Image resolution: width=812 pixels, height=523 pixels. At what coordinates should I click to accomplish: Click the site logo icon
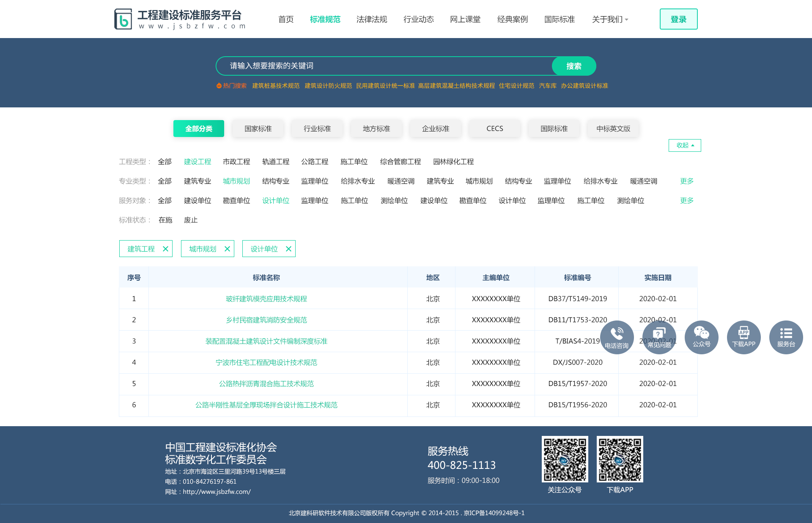123,19
